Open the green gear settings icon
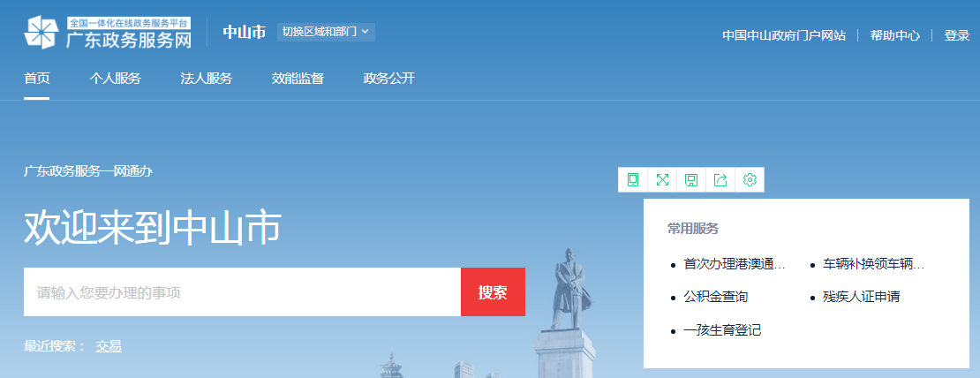 pos(750,180)
